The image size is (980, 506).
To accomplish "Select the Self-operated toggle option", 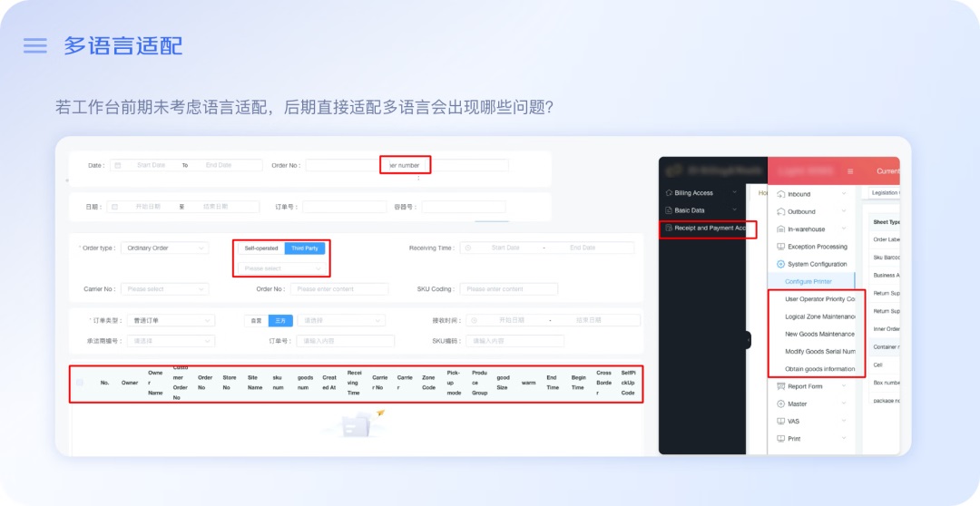I will point(261,248).
